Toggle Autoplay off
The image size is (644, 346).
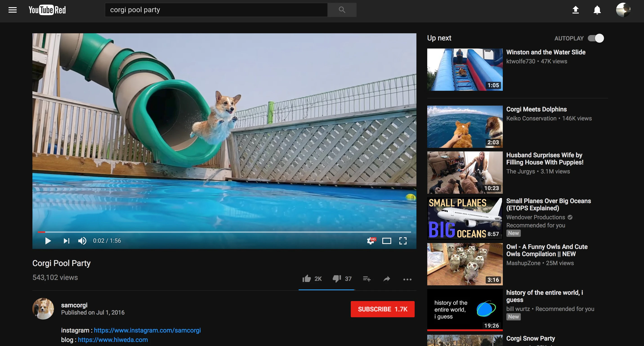(596, 38)
